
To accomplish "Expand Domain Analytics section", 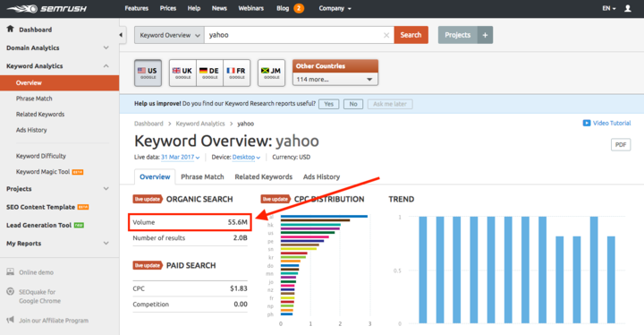I will tap(106, 47).
